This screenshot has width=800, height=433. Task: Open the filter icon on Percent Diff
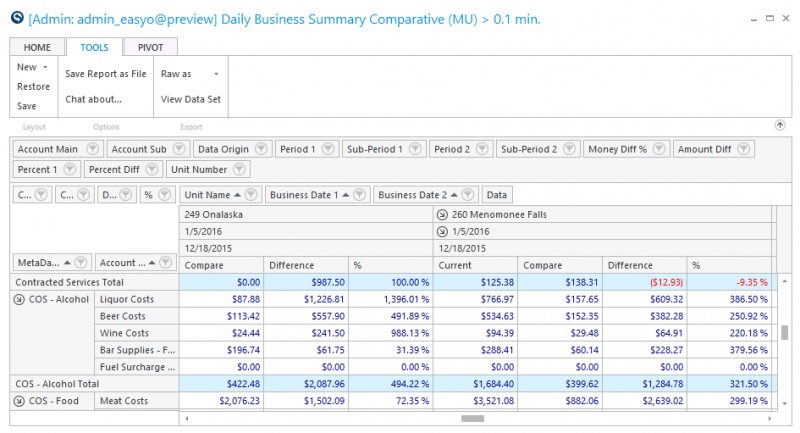click(152, 169)
